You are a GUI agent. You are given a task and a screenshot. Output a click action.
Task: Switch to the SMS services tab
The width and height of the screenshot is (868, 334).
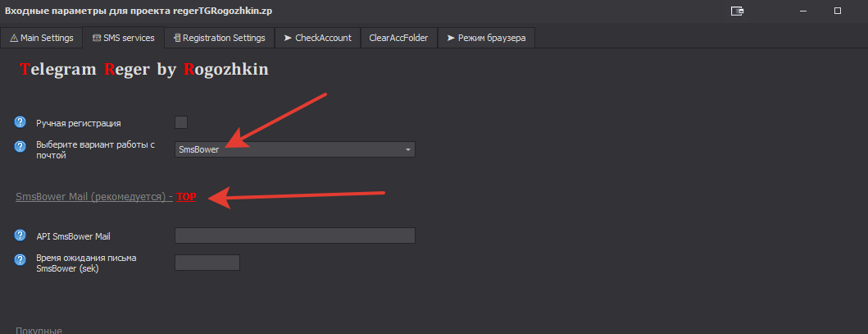point(124,39)
